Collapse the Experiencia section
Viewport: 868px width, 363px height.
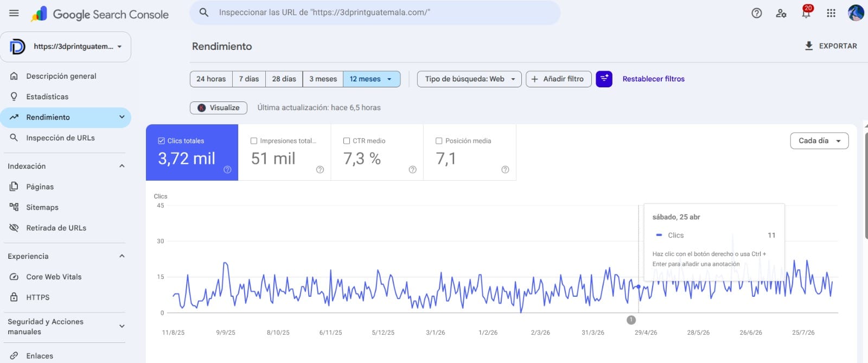tap(122, 256)
